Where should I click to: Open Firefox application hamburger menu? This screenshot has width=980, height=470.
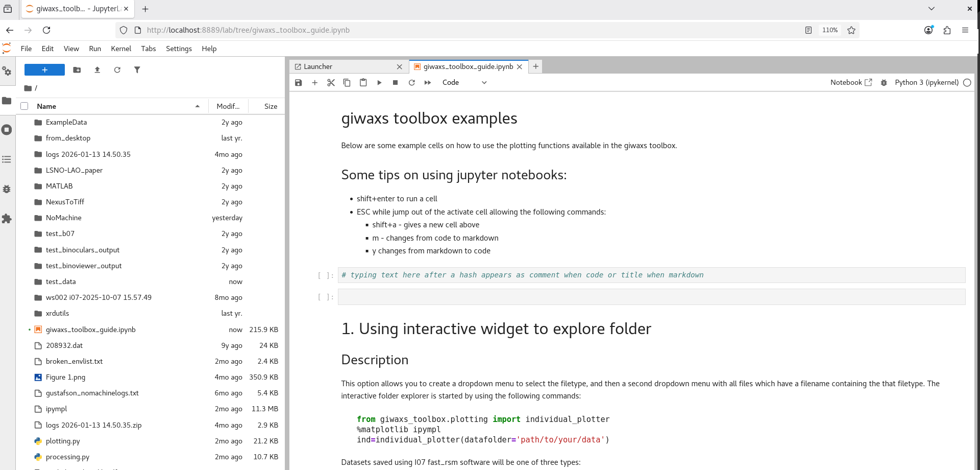pos(965,30)
